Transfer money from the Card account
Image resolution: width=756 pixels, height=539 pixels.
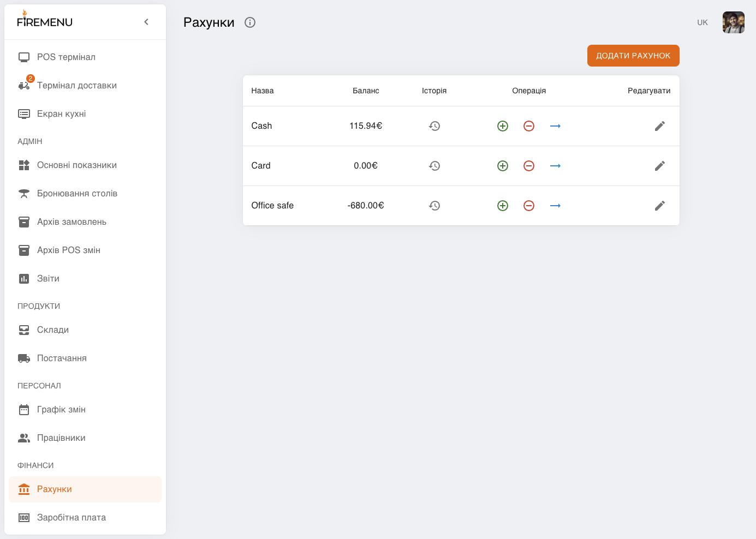click(x=555, y=166)
